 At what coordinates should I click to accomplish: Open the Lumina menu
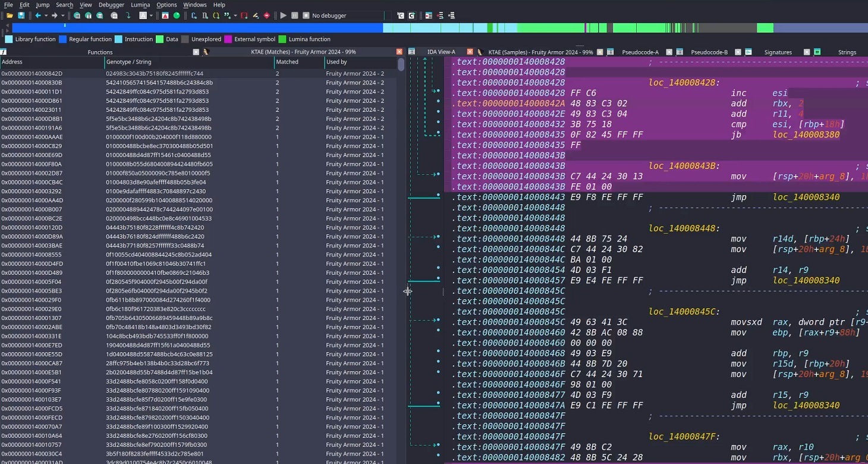click(x=140, y=5)
